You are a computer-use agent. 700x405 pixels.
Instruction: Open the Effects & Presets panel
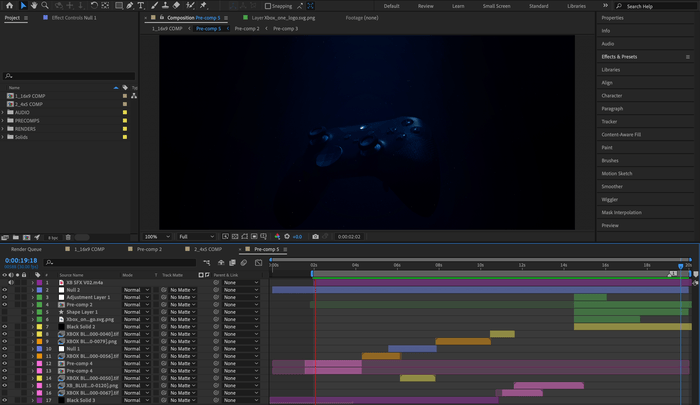click(619, 57)
